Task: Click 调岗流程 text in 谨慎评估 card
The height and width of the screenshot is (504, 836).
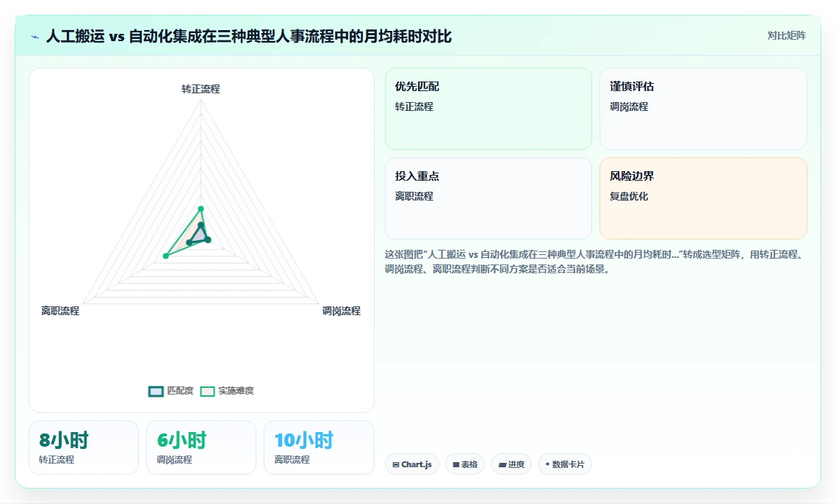Action: (x=629, y=107)
